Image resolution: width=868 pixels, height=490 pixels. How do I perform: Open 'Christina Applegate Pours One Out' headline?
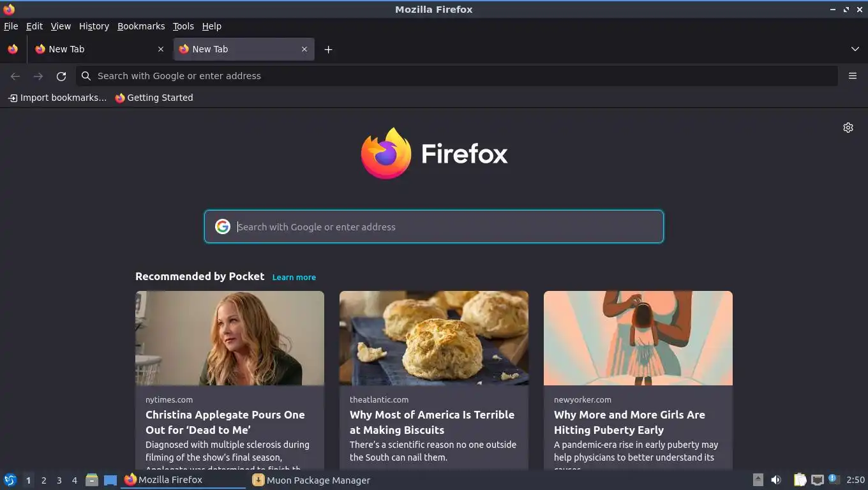[225, 422]
